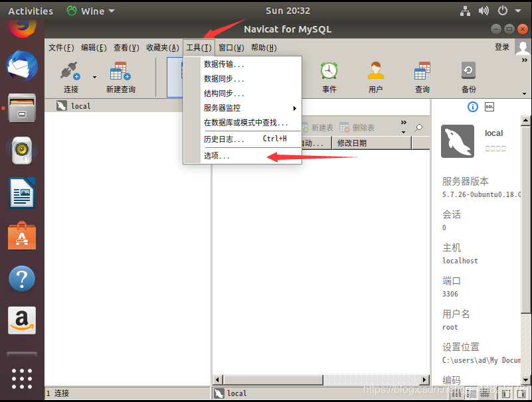532x402 pixels.
Task: Expand toolbar overflow chevron near login avatar
Action: pos(525,60)
